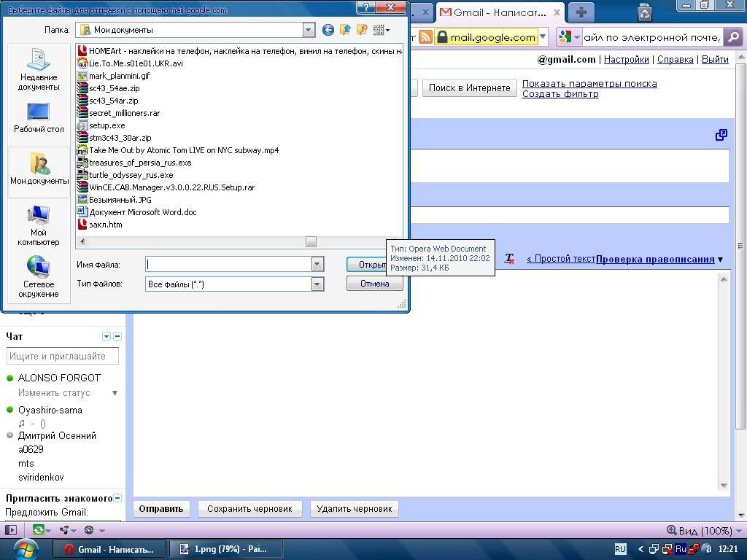The image size is (747, 560).
Task: Click the search magnifier button
Action: 734,36
